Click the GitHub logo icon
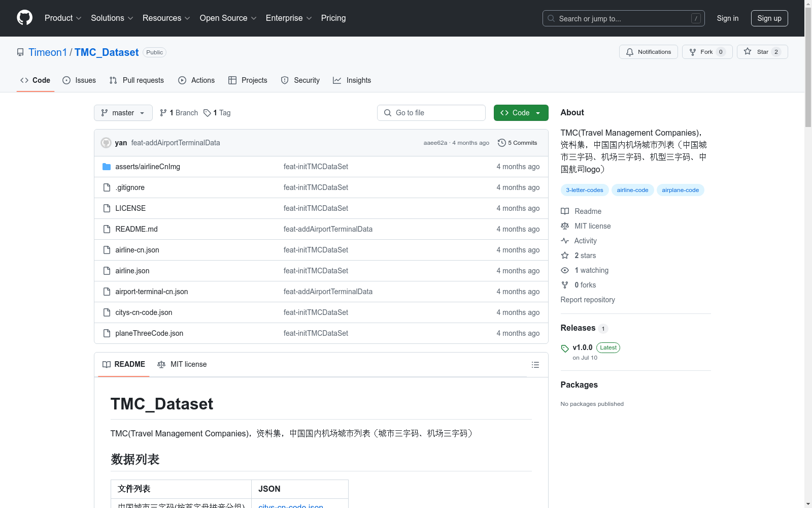Viewport: 812px width, 508px height. (24, 18)
